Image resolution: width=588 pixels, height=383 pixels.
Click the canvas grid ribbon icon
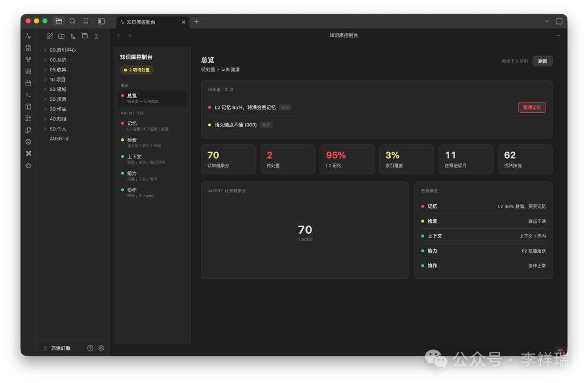pos(28,71)
